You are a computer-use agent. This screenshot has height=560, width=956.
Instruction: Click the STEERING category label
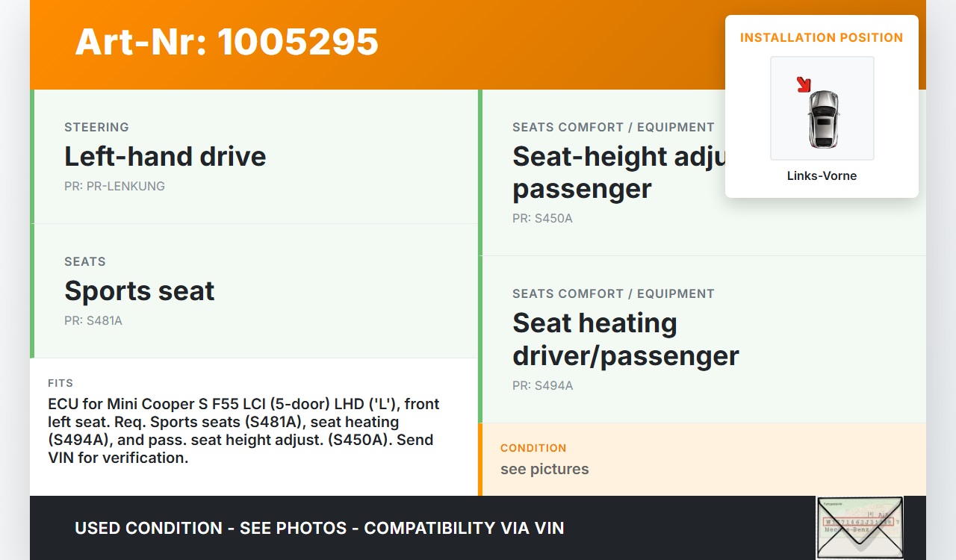coord(96,127)
